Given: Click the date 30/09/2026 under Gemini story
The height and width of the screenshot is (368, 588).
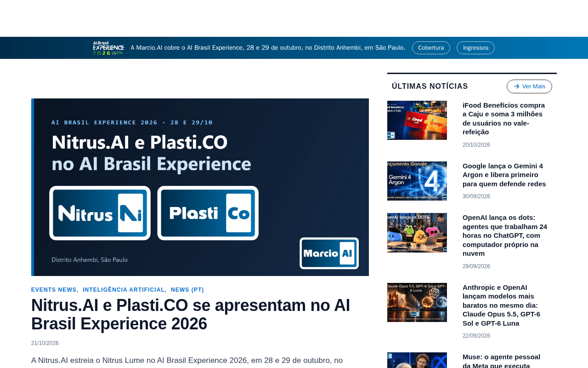Looking at the screenshot, I should (x=476, y=196).
